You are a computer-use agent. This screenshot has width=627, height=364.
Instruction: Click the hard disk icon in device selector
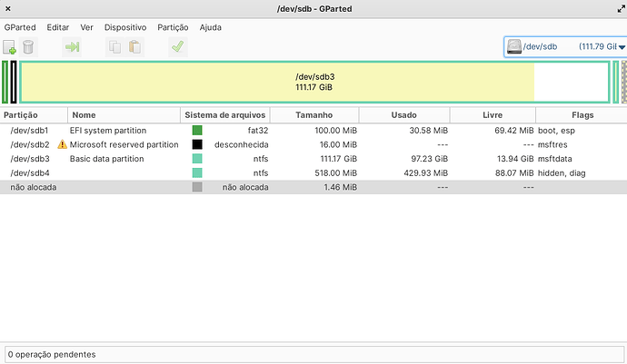pyautogui.click(x=514, y=47)
